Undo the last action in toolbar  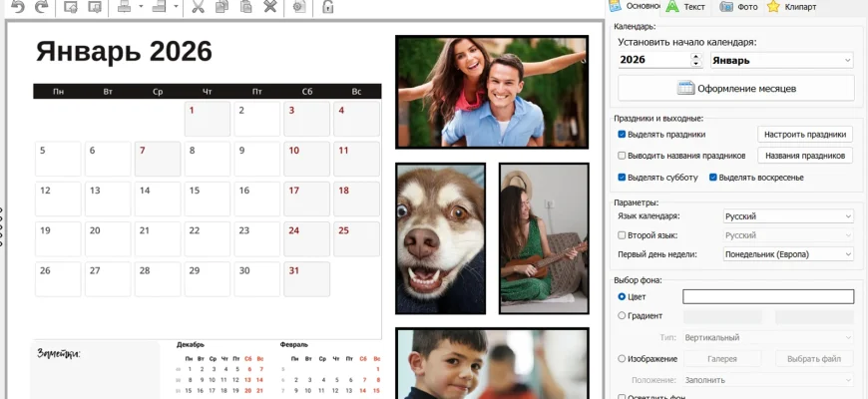(18, 7)
